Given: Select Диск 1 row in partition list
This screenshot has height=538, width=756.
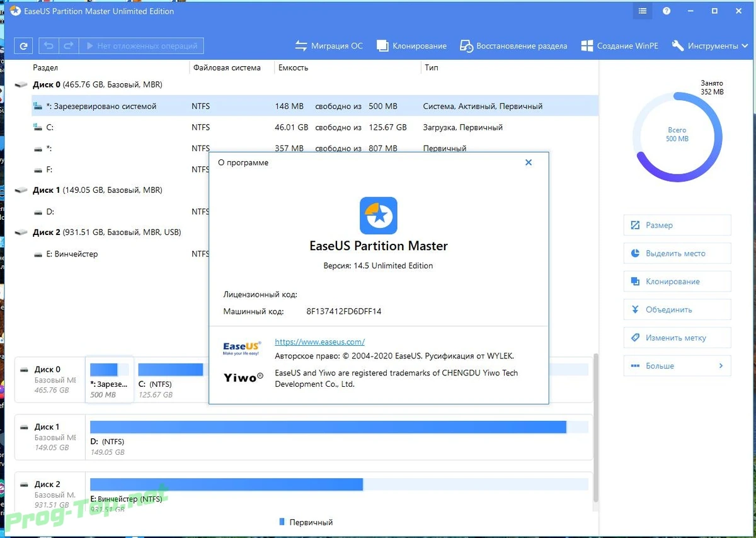Looking at the screenshot, I should tap(112, 190).
